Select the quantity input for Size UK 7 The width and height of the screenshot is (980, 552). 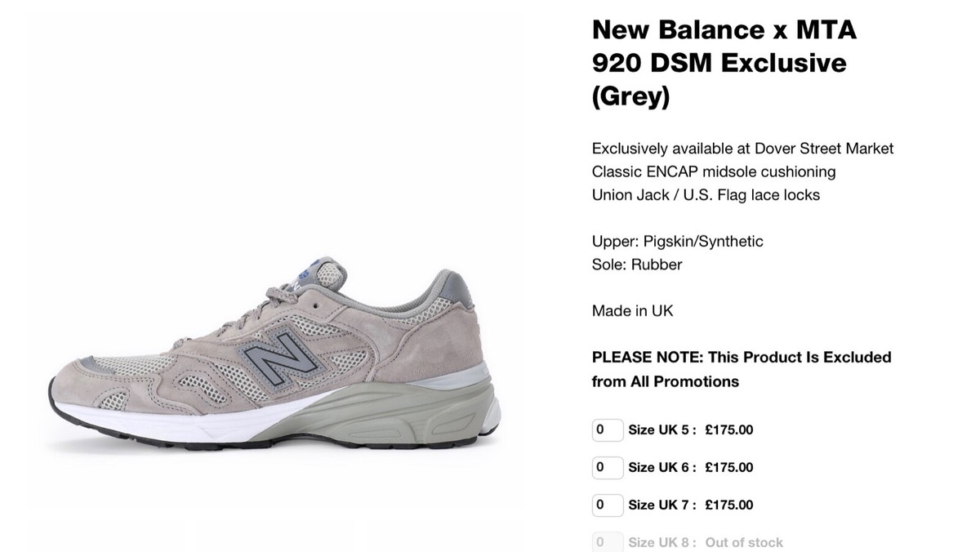pyautogui.click(x=607, y=505)
